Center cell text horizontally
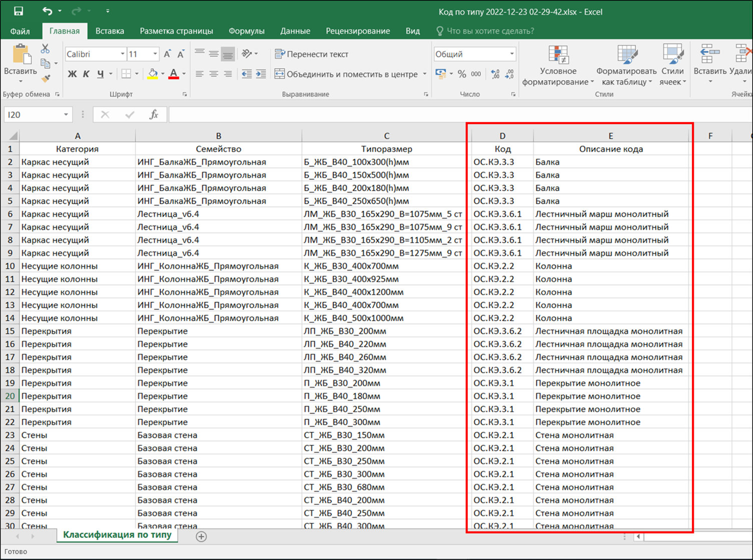 pyautogui.click(x=214, y=74)
